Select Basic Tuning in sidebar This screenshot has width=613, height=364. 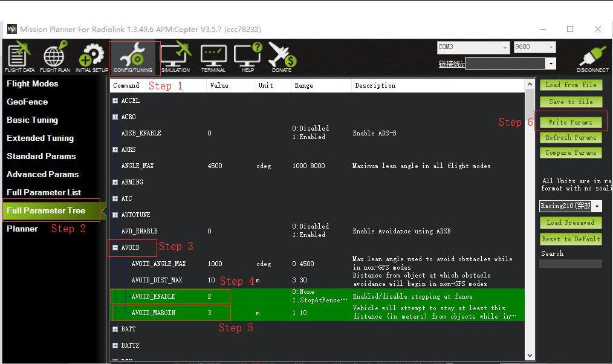32,120
